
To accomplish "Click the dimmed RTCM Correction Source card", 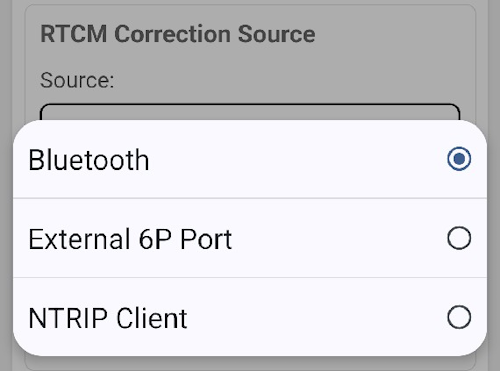I will coord(250,60).
